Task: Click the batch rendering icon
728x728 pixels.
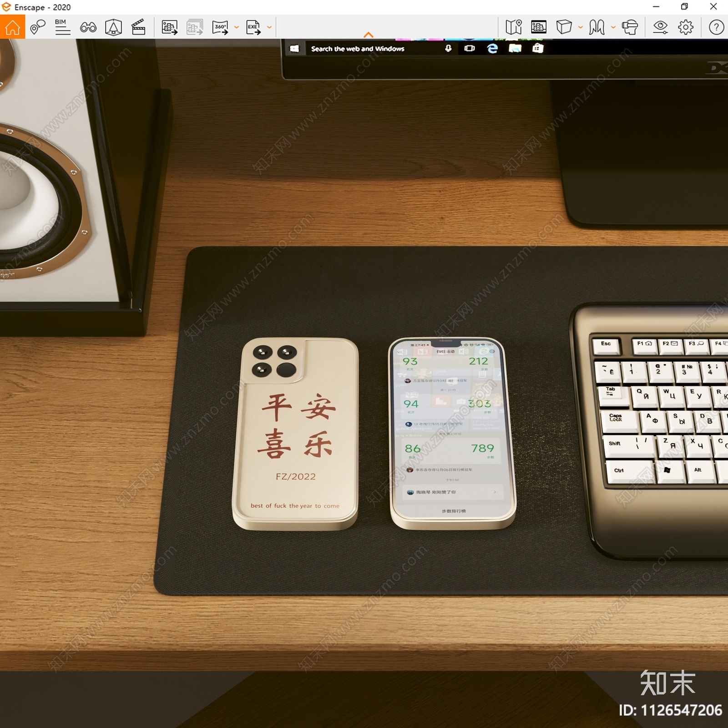Action: point(195,27)
